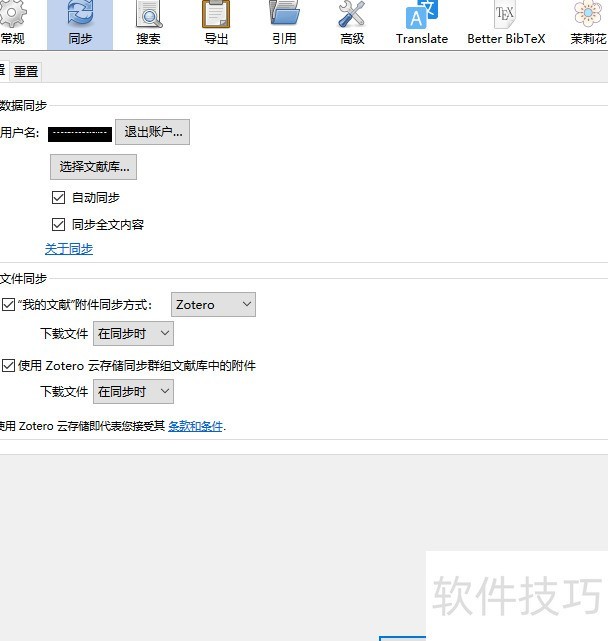Screen dimensions: 608x641
Task: Toggle the 同步全文内容 full-text sync checkbox
Action: tap(58, 224)
